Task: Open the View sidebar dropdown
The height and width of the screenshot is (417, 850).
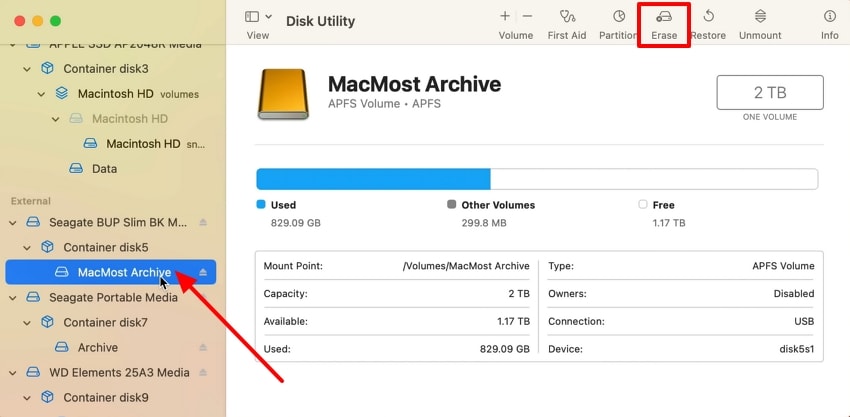Action: click(257, 18)
